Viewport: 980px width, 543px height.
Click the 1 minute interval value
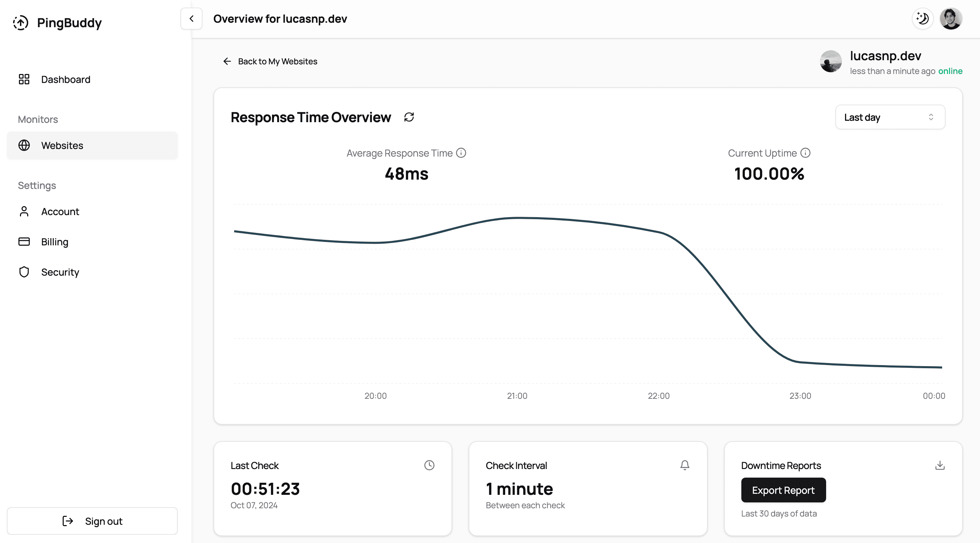(x=519, y=489)
